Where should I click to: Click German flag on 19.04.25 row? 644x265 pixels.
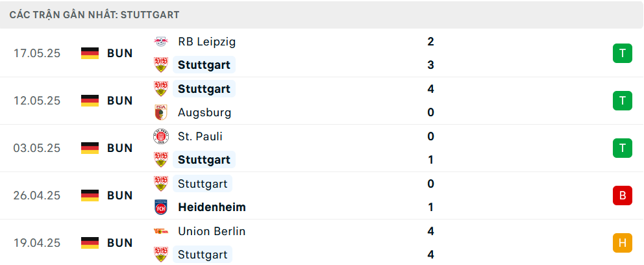click(90, 243)
